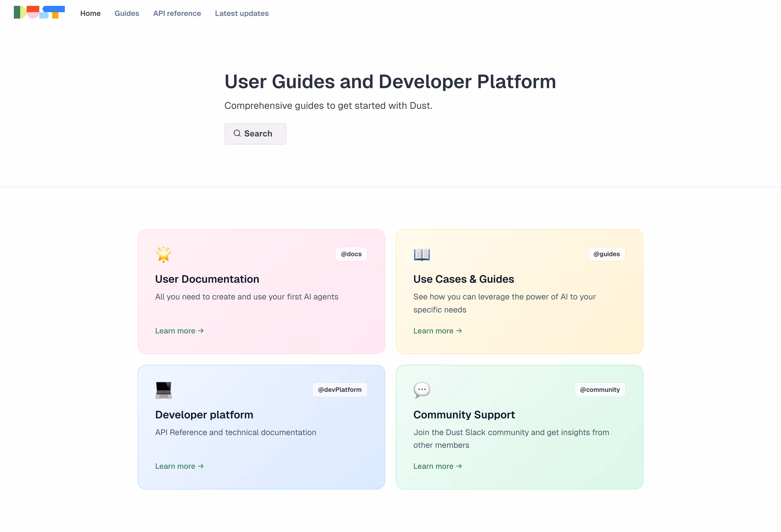Click the magnifying glass in the Search button
The image size is (781, 532).
237,133
